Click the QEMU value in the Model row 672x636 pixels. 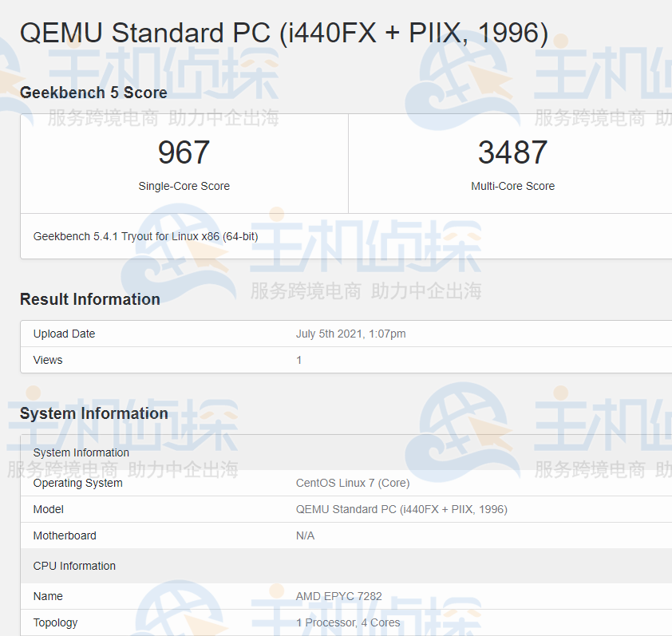click(x=401, y=509)
